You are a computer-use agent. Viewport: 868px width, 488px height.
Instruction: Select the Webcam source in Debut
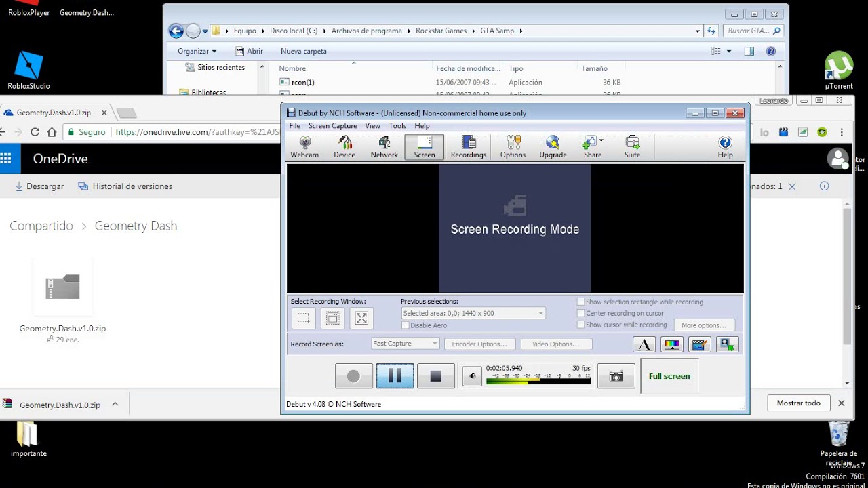(304, 147)
